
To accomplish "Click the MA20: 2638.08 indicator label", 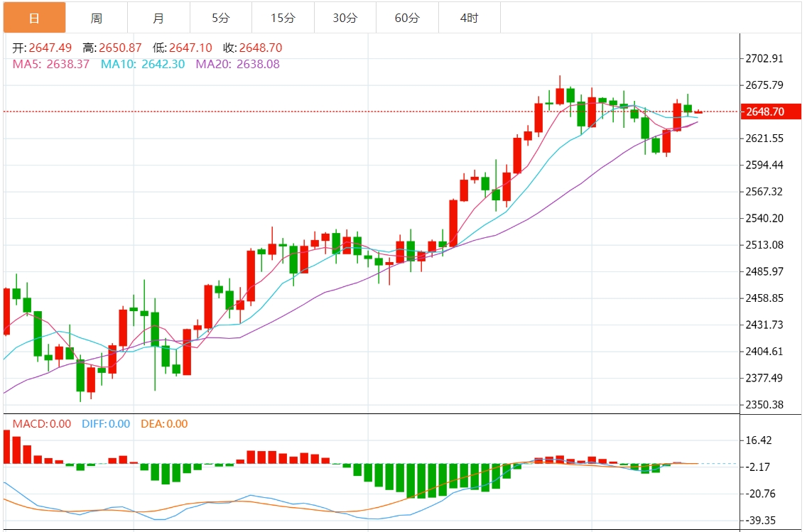I will 238,65.
